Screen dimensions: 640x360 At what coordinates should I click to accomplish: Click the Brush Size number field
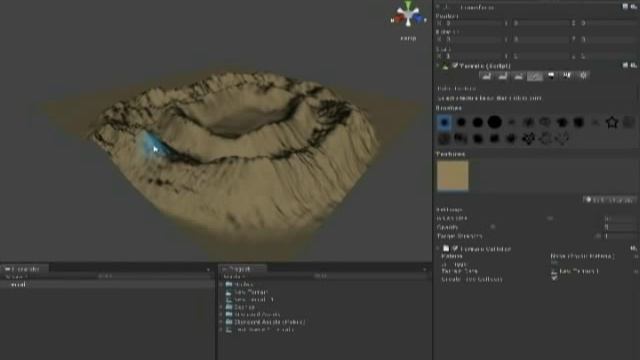tap(620, 218)
